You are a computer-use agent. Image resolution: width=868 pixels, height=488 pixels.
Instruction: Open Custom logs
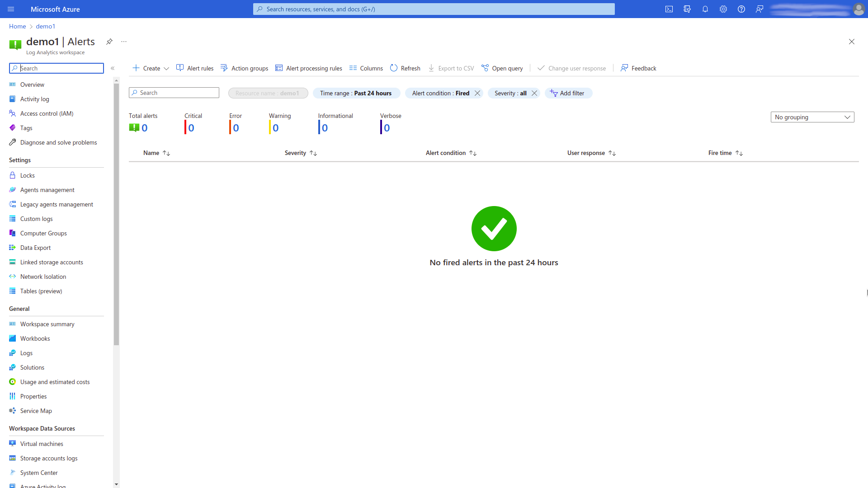pyautogui.click(x=57, y=219)
